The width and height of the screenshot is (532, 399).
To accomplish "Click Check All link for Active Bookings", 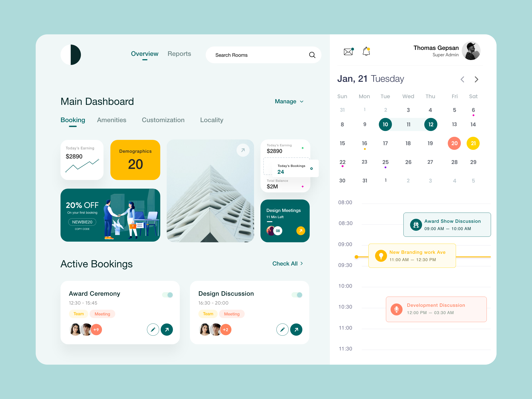I will [287, 264].
